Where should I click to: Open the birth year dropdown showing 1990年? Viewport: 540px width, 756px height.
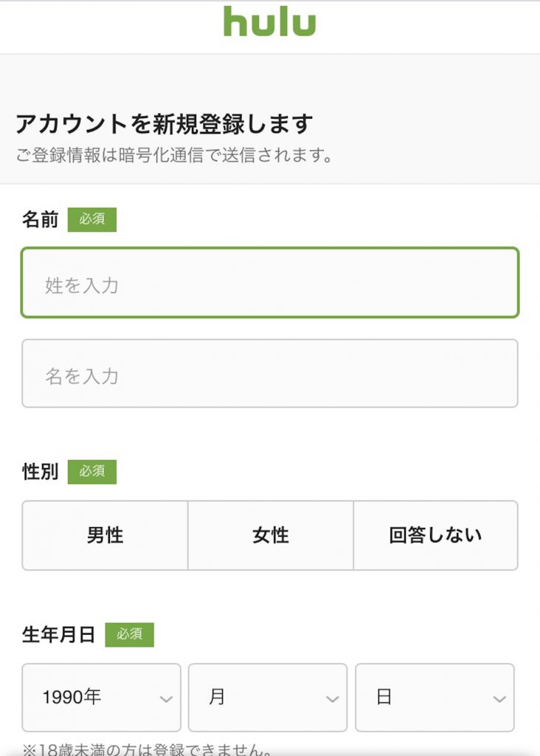point(101,698)
